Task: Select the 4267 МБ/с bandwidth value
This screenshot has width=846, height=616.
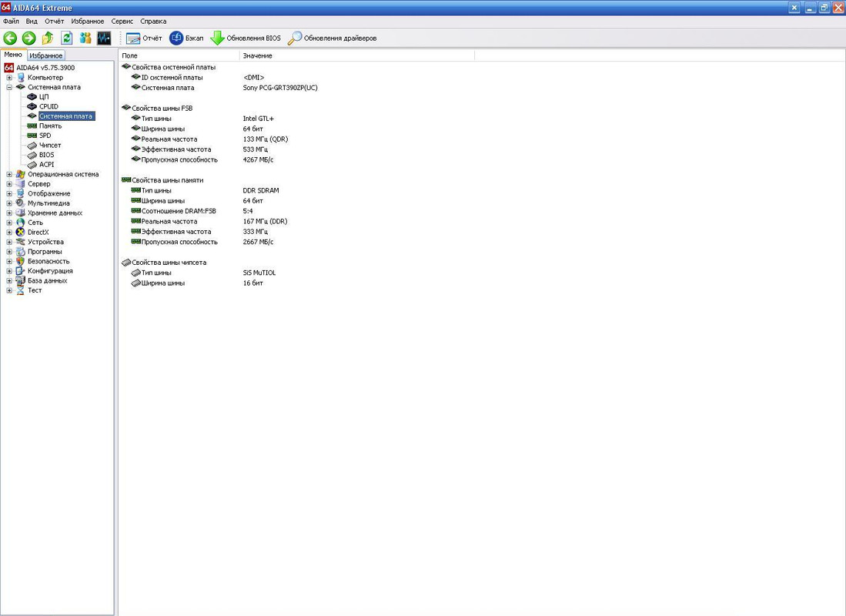Action: click(x=258, y=160)
